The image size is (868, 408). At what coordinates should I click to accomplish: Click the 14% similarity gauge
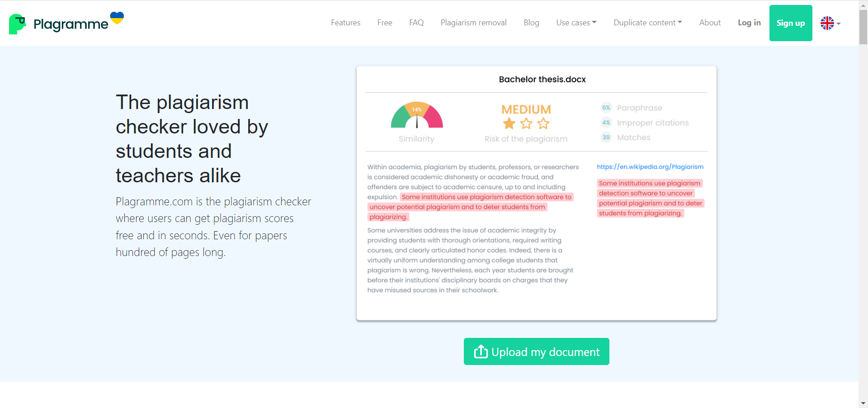click(417, 115)
